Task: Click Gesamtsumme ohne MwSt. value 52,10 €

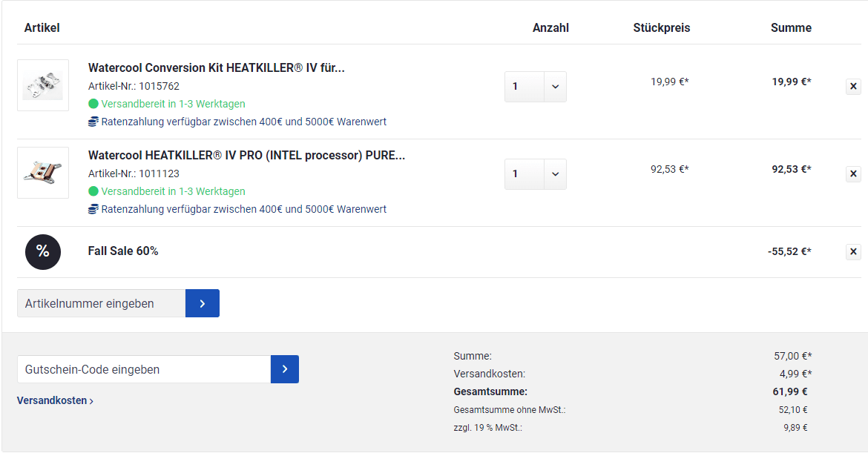Action: tap(793, 410)
